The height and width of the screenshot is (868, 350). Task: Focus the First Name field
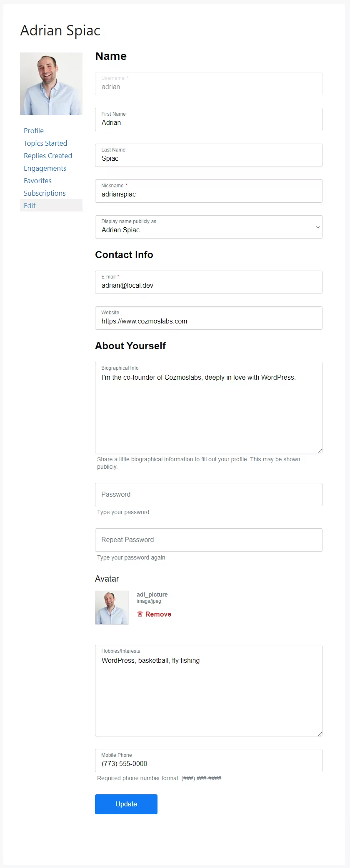click(x=208, y=123)
